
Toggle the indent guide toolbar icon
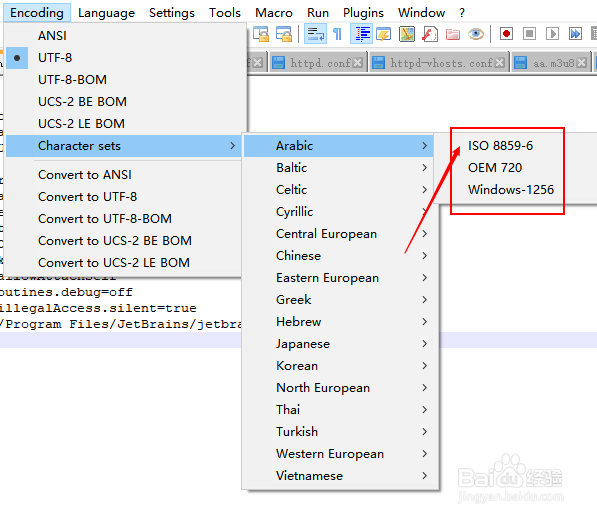(361, 34)
